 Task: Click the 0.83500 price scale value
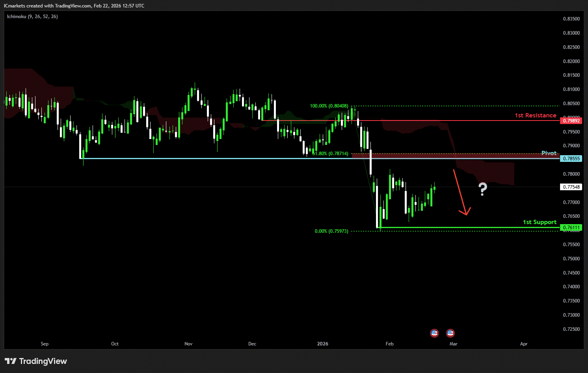click(571, 19)
